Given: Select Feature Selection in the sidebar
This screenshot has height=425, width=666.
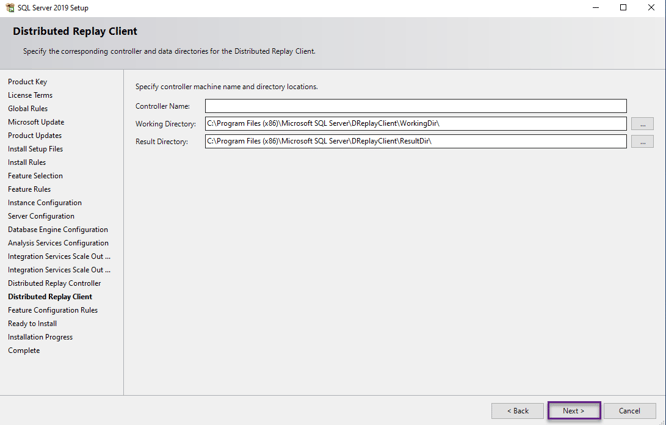Looking at the screenshot, I should (35, 176).
